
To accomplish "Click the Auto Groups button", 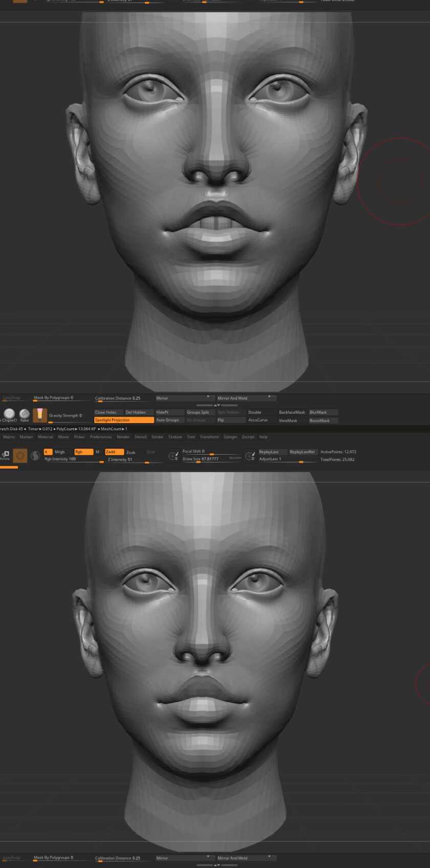I will coord(169,420).
